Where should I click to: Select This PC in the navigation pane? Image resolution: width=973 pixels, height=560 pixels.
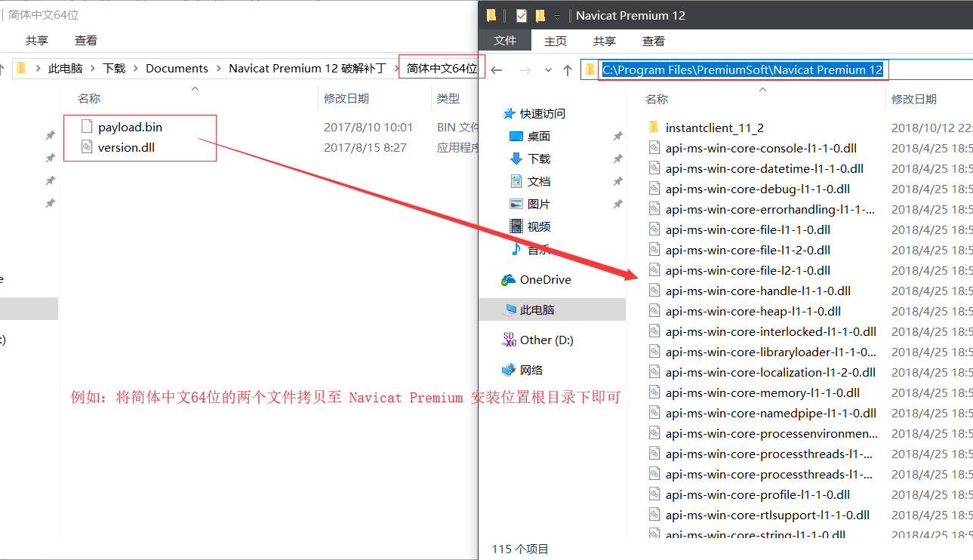(537, 309)
